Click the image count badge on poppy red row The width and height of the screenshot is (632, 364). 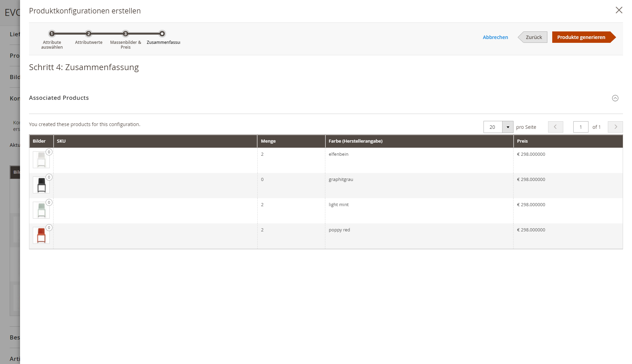(49, 228)
